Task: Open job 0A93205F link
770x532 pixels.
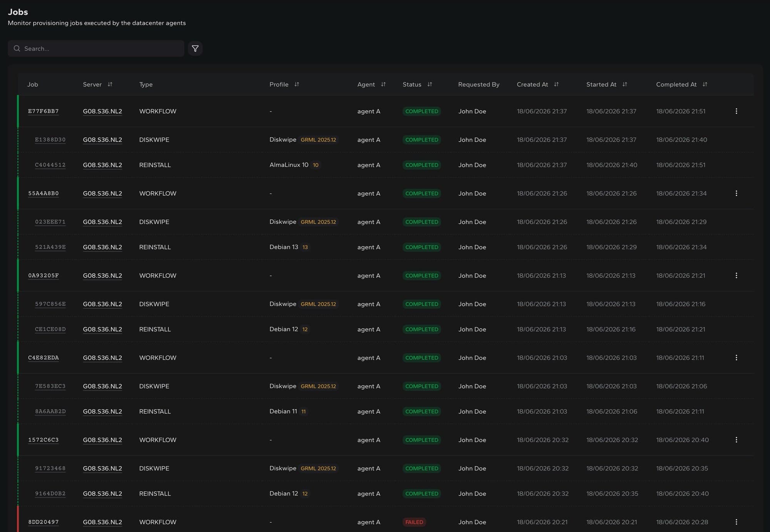Action: (44, 275)
